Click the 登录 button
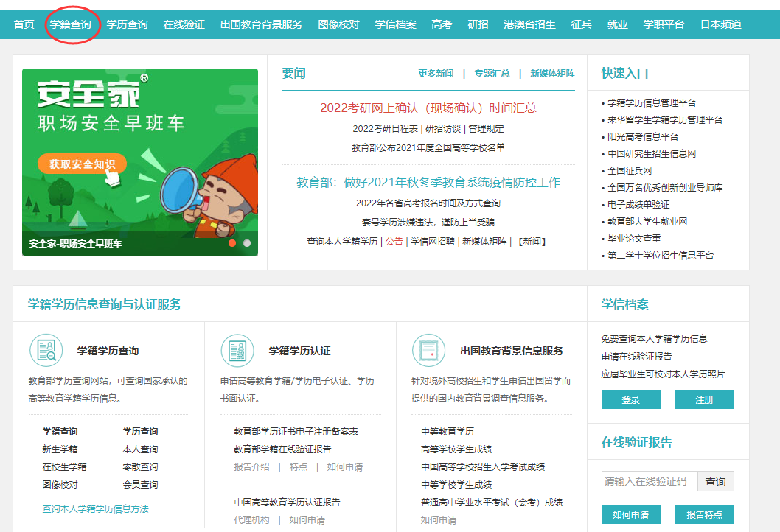This screenshot has width=780, height=532. point(631,400)
